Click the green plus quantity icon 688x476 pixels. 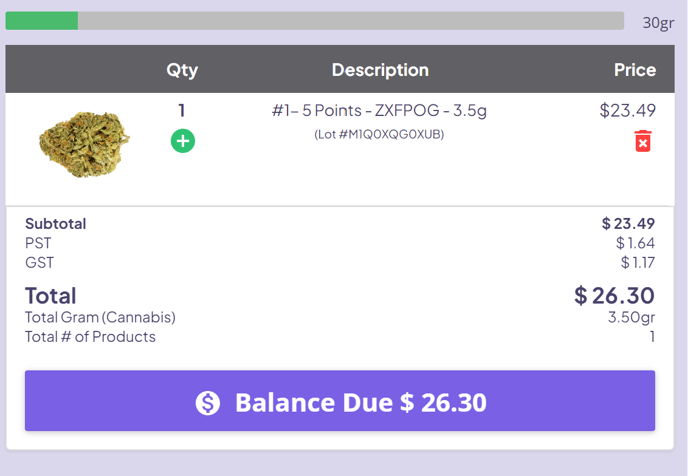coord(183,141)
